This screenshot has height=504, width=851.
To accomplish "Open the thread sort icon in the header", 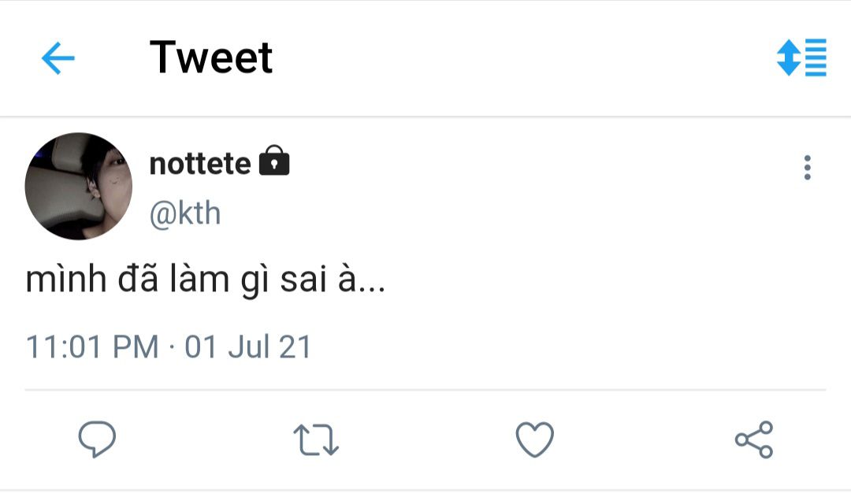I will (801, 57).
